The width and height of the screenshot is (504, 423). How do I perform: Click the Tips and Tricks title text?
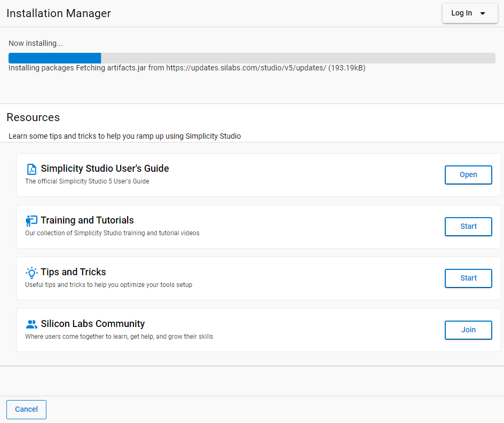73,272
